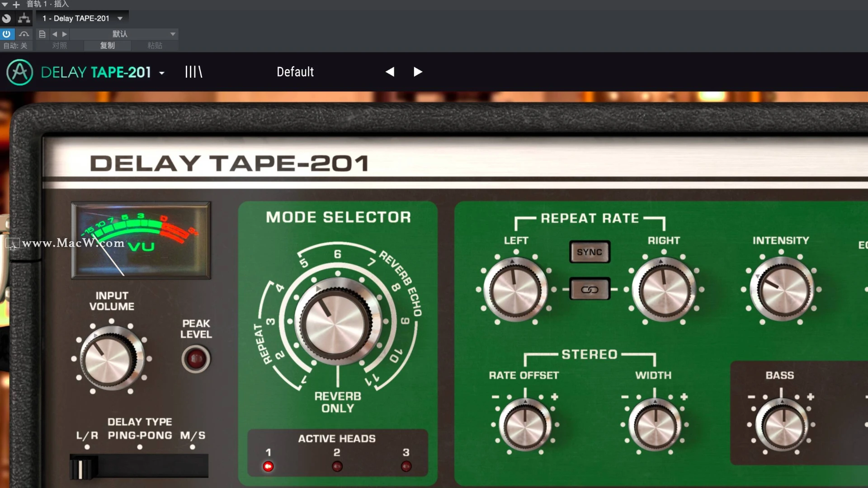Click the add insert plus icon

tap(16, 5)
